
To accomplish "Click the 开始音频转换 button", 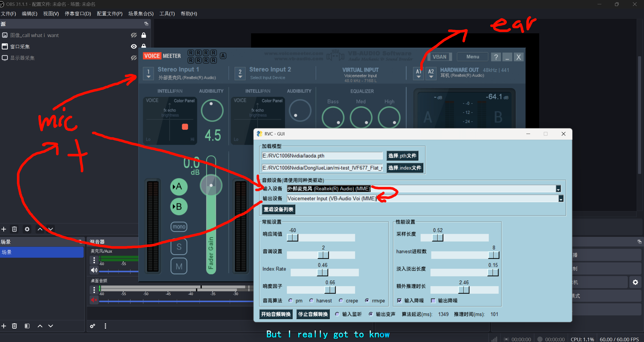I will pos(276,314).
